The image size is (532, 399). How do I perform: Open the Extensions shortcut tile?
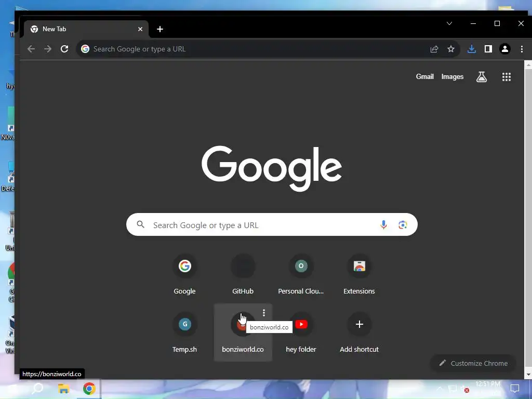point(360,275)
